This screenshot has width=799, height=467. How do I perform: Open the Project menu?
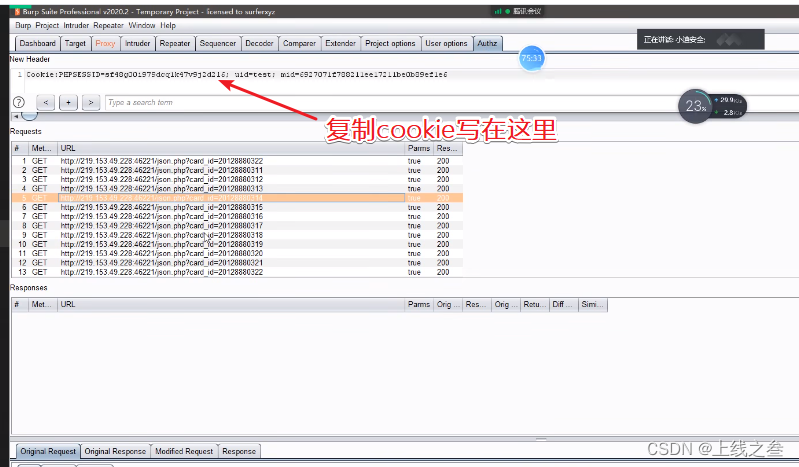(x=47, y=25)
